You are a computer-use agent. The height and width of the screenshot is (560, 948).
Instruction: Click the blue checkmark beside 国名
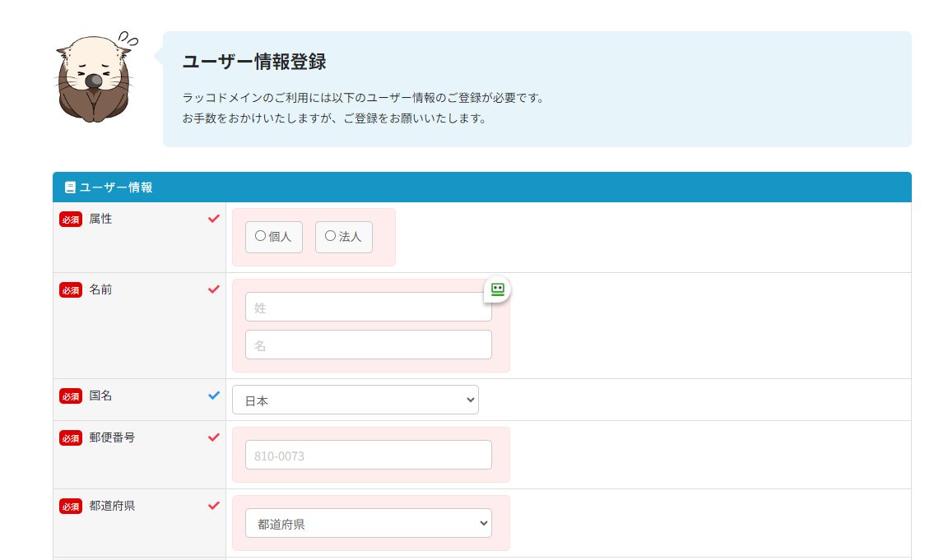[x=214, y=396]
